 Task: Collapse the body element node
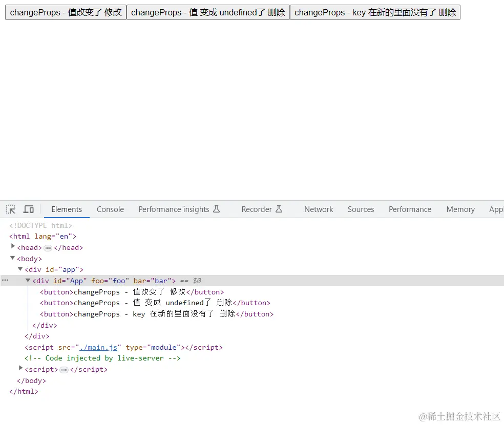[x=12, y=258]
